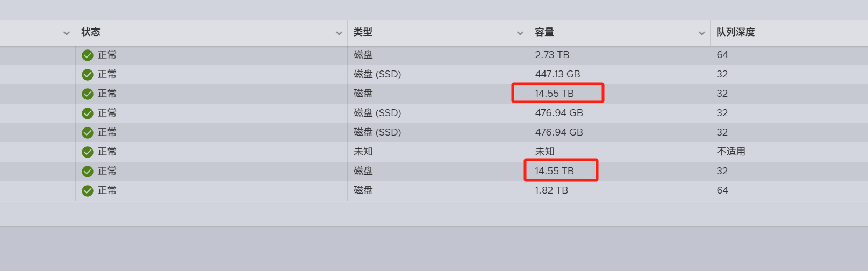
Task: Select the 2.73 TB capacity cell
Action: (552, 55)
